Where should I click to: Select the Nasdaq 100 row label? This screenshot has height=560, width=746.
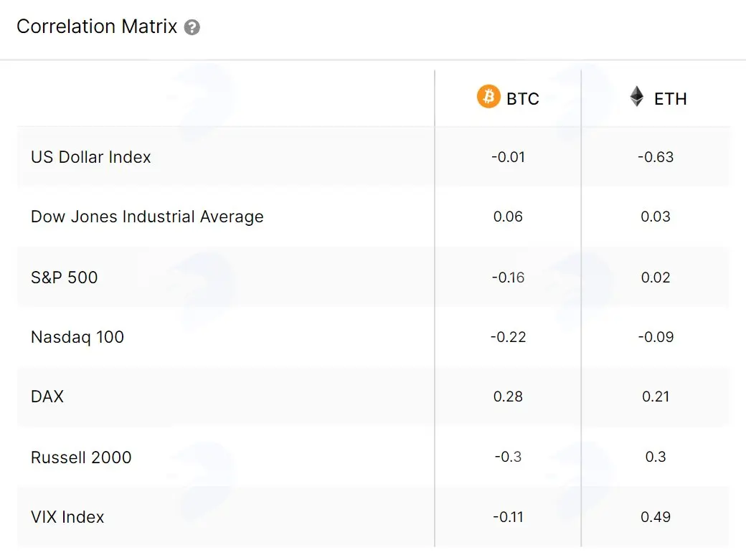point(77,337)
